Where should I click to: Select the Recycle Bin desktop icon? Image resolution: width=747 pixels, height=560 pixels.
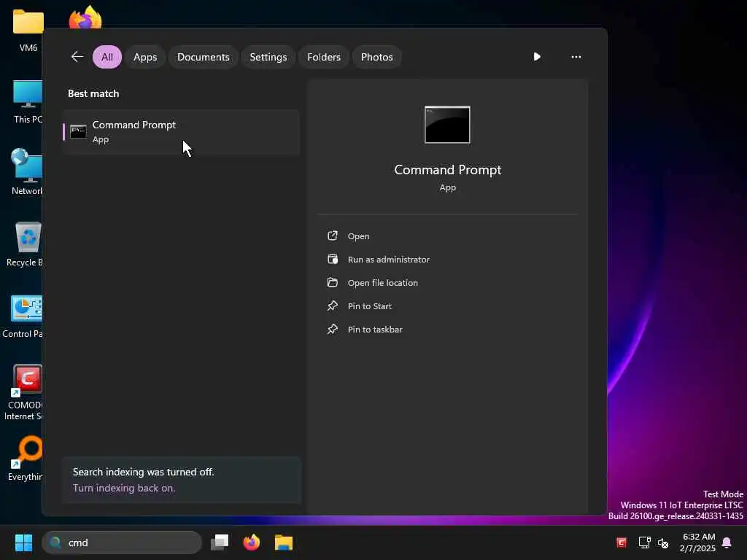pyautogui.click(x=25, y=244)
